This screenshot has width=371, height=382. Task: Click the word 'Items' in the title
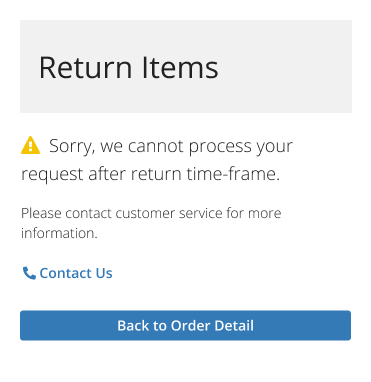(x=180, y=68)
